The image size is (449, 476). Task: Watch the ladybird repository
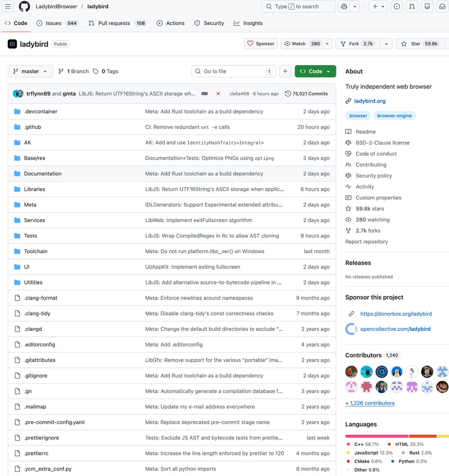(x=302, y=44)
